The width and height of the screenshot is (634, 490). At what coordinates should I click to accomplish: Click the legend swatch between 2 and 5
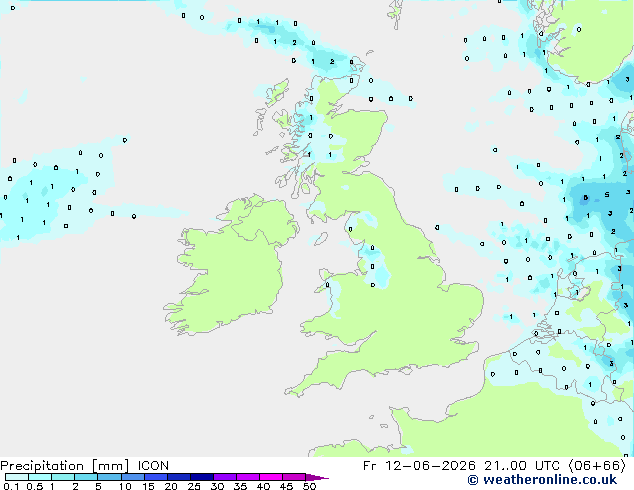[86, 477]
